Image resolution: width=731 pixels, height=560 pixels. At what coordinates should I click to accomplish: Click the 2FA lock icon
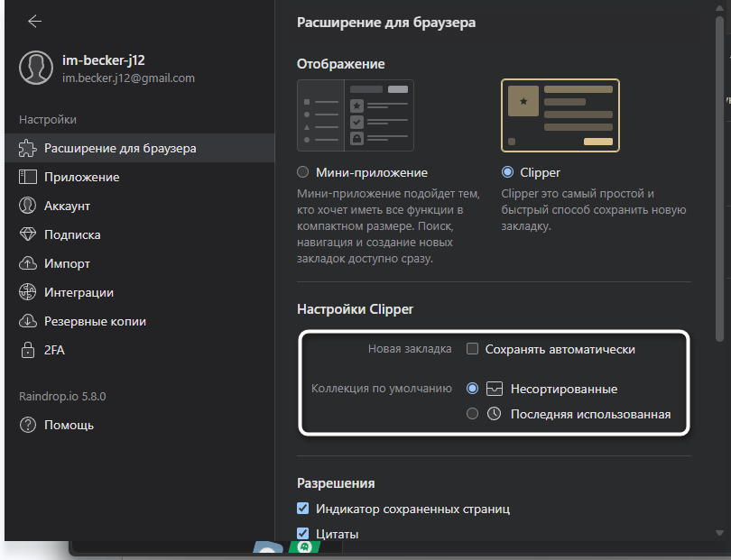27,350
